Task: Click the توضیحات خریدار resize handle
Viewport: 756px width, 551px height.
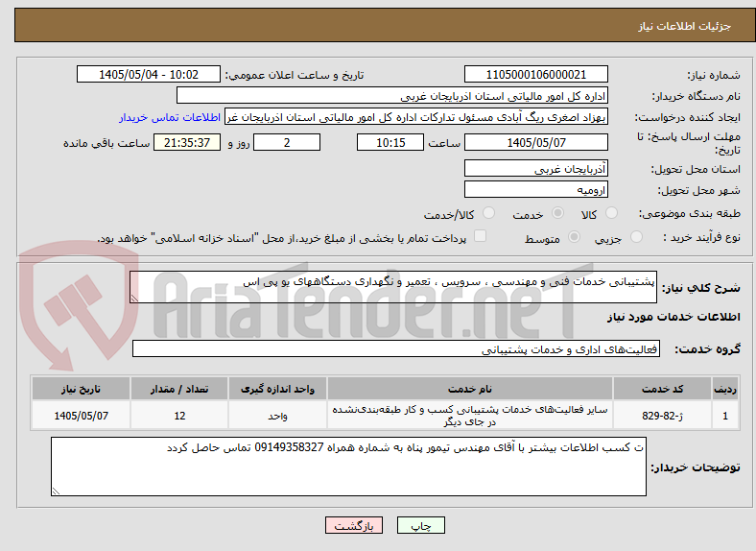Action: [56, 491]
